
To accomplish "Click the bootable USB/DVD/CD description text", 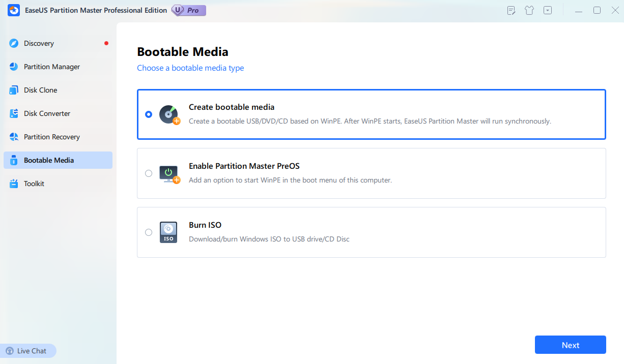I will pos(370,122).
